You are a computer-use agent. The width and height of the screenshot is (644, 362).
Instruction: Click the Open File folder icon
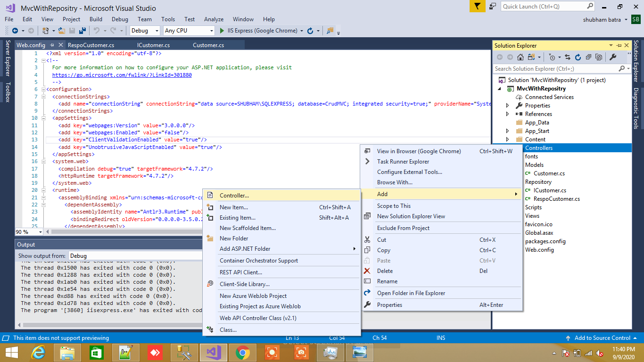click(62, 31)
